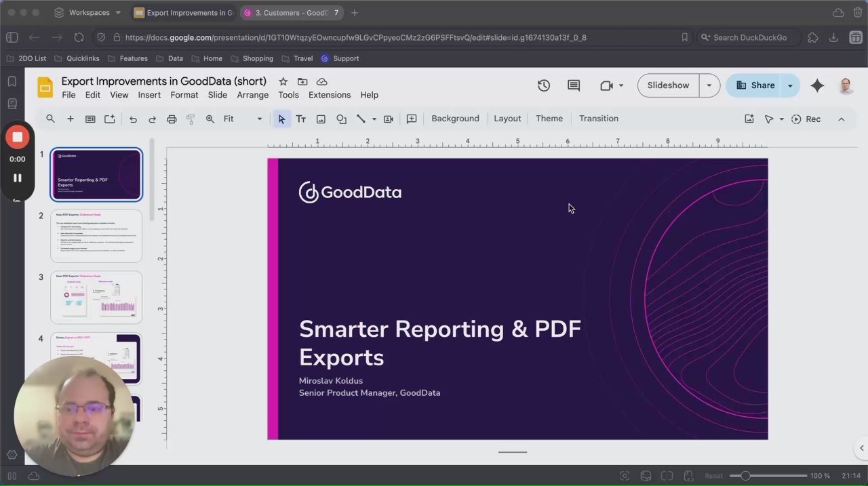Click the document title field
Viewport: 868px width, 486px height.
163,81
